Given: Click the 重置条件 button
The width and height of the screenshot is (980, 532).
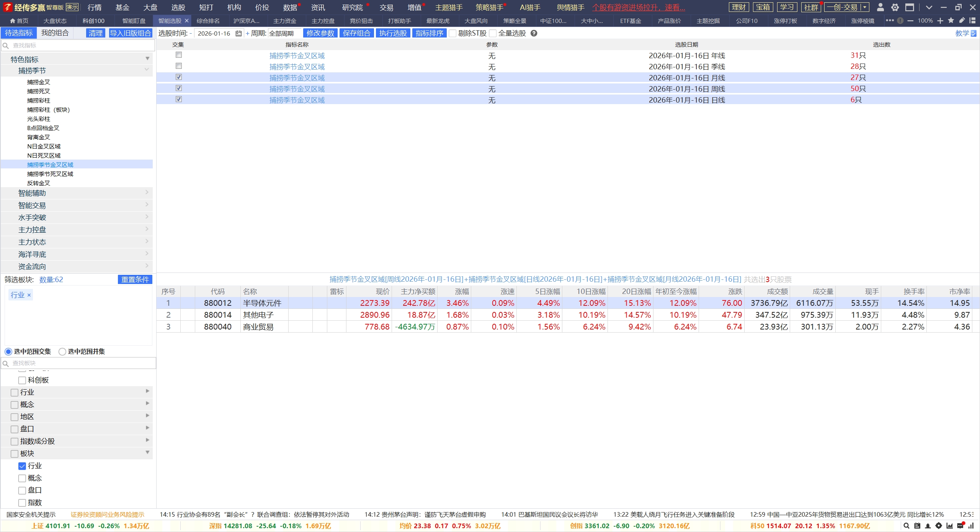Looking at the screenshot, I should point(135,279).
